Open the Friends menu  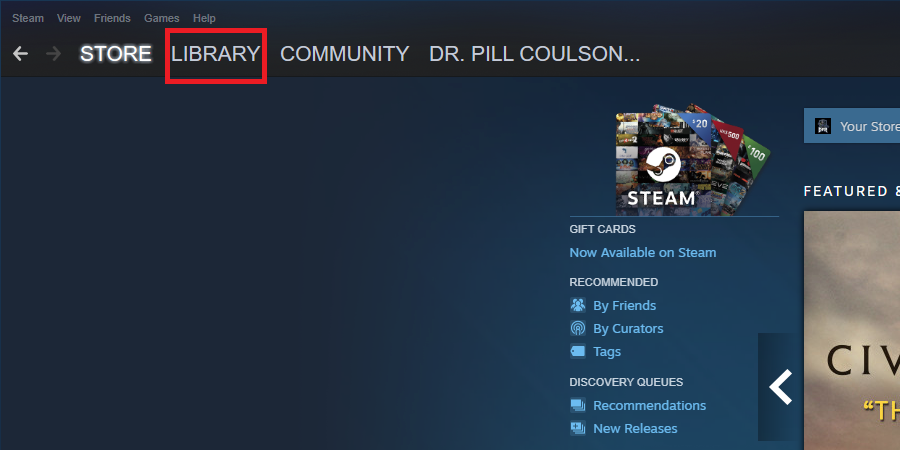[112, 18]
